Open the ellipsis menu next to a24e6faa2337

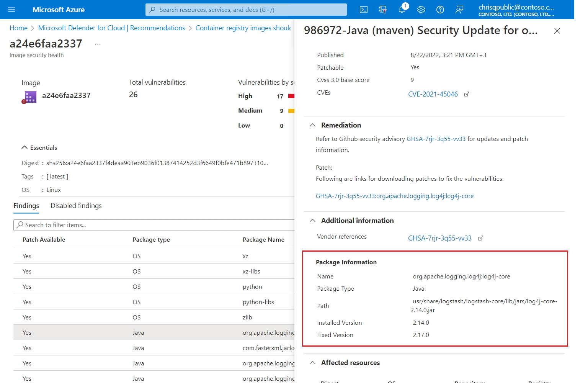click(x=98, y=44)
